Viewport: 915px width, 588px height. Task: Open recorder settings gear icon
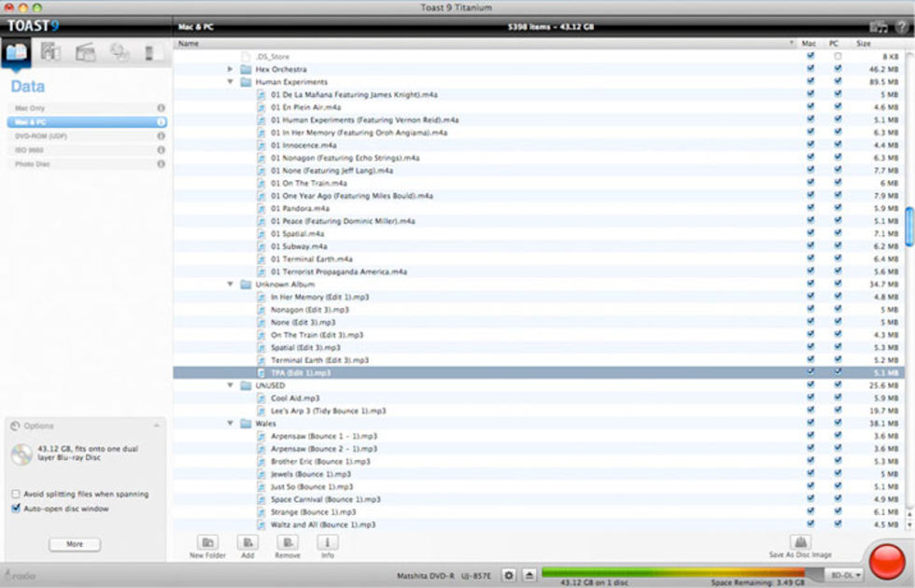pyautogui.click(x=509, y=575)
